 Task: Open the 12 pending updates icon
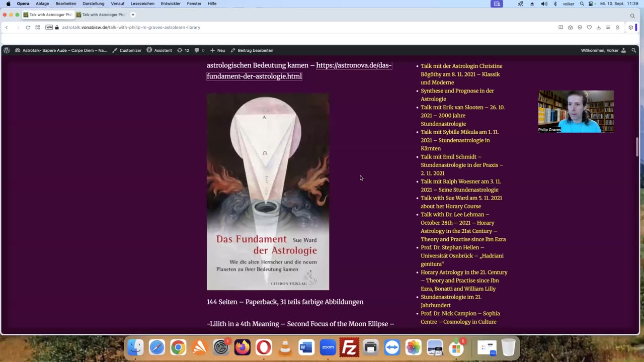pos(183,50)
